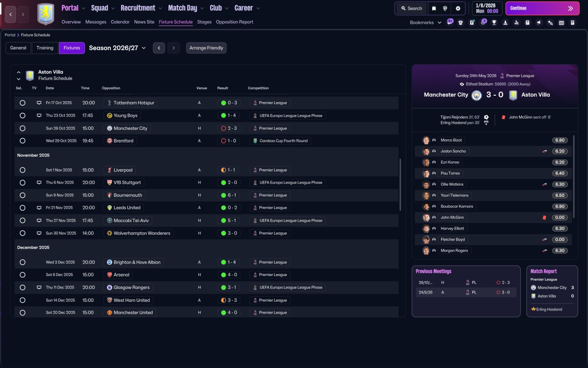Switch to the Messages tab

(x=96, y=22)
